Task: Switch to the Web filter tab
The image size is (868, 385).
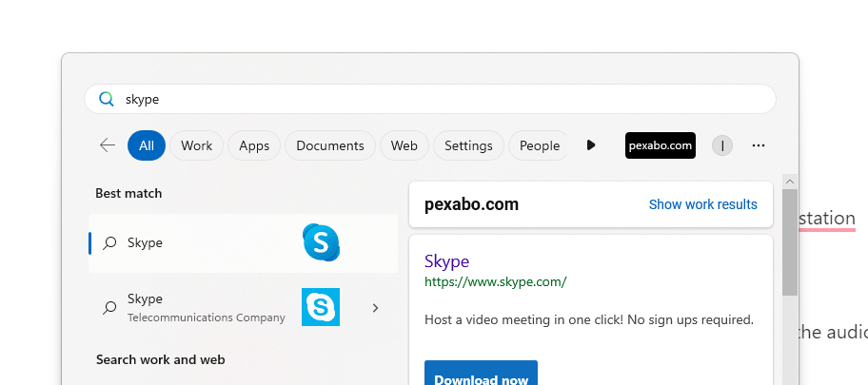Action: (x=404, y=145)
